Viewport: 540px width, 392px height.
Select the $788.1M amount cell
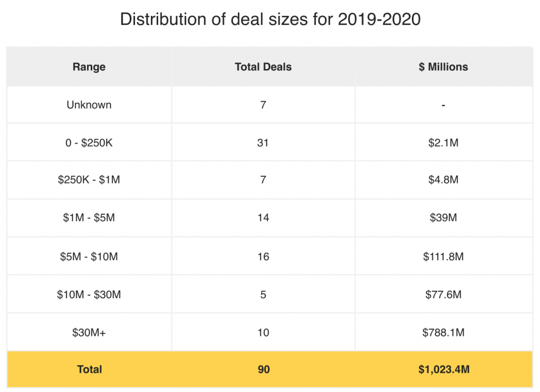443,332
